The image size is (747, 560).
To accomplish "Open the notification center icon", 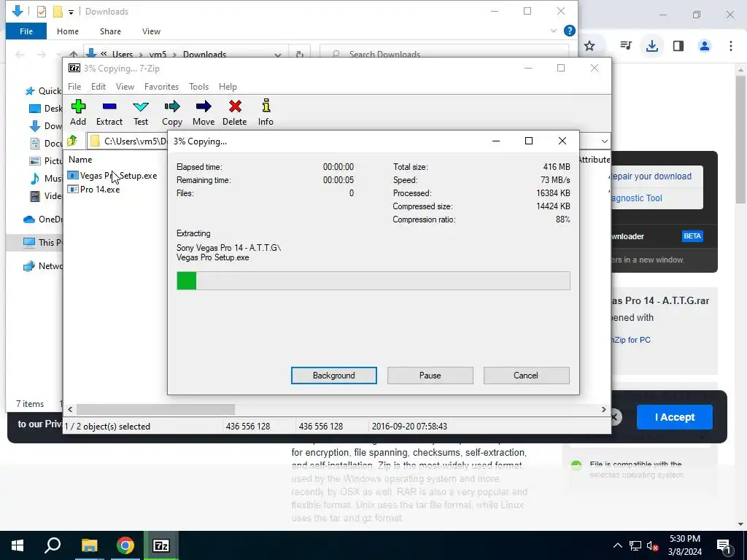I will [x=724, y=545].
